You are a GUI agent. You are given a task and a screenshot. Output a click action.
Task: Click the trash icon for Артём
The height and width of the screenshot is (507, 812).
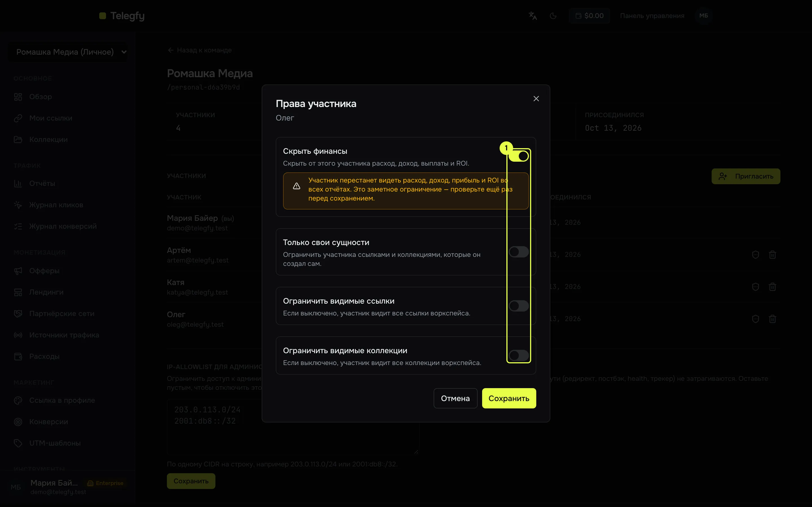773,255
